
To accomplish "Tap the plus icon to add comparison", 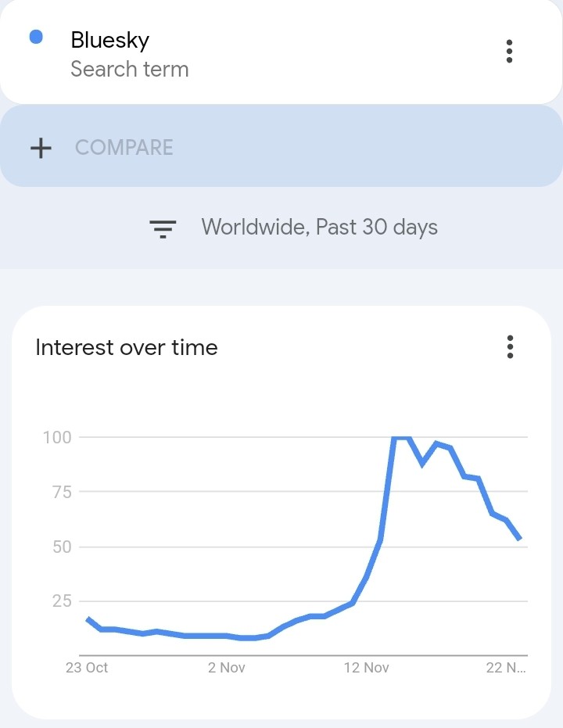I will click(41, 148).
